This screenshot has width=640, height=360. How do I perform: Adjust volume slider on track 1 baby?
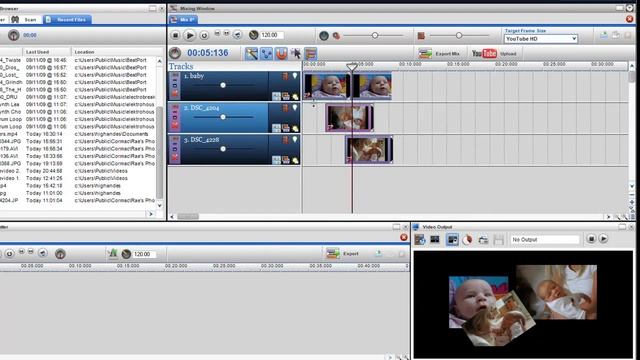coord(223,85)
